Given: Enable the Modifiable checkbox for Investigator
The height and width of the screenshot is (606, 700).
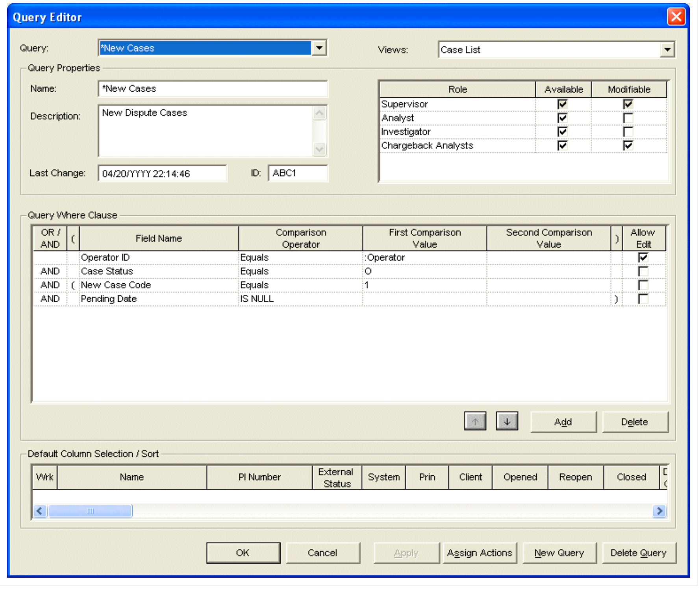Looking at the screenshot, I should [628, 132].
